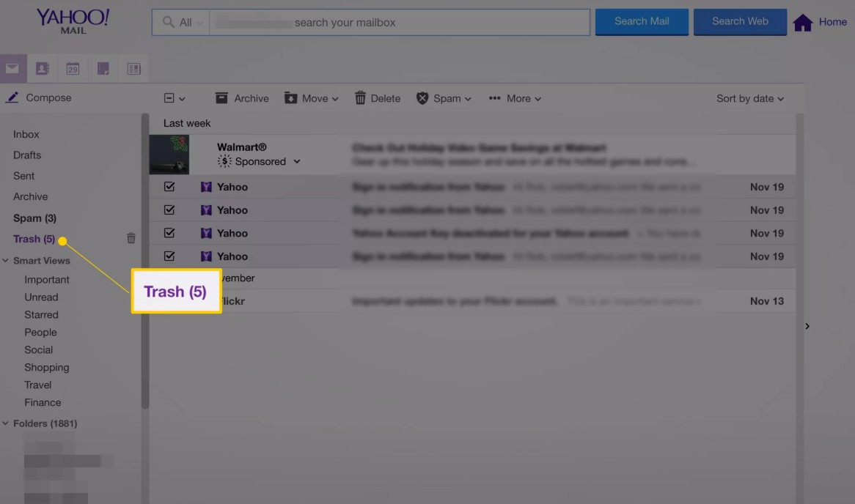Open the Contacts panel icon
The image size is (855, 504).
pyautogui.click(x=42, y=68)
